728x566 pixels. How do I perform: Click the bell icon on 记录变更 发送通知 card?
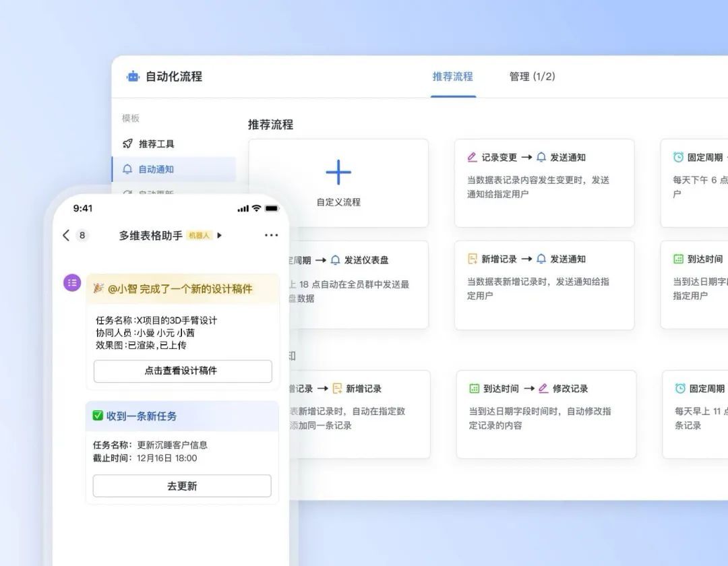pos(541,157)
